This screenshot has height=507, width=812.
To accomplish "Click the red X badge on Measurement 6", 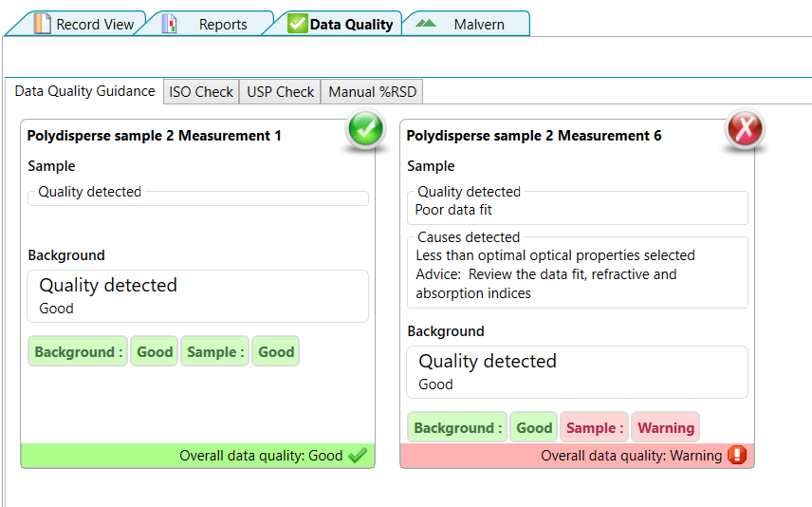I will point(745,128).
